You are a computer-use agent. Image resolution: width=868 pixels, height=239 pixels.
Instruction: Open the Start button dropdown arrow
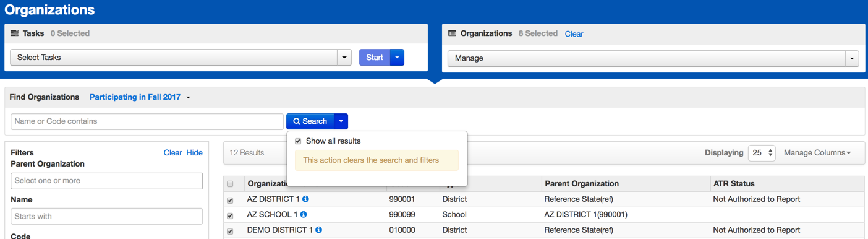pos(398,58)
